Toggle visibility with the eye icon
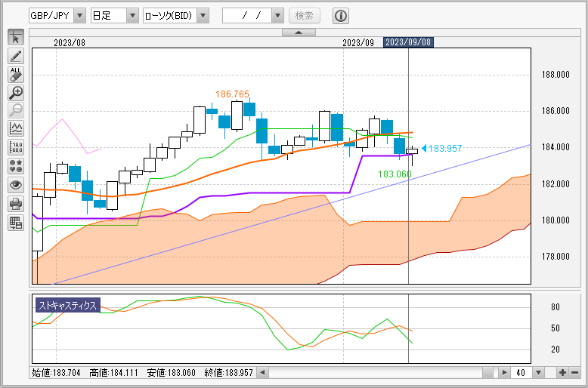The width and height of the screenshot is (588, 388). click(x=16, y=185)
